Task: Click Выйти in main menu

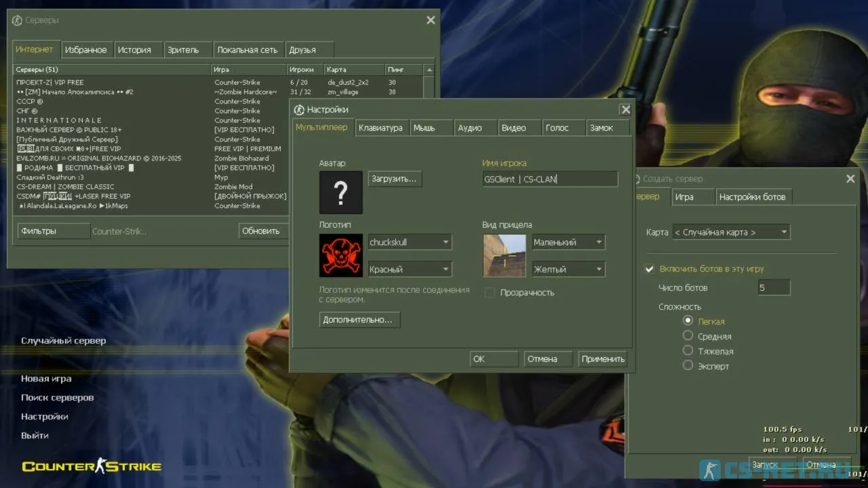Action: pos(35,435)
